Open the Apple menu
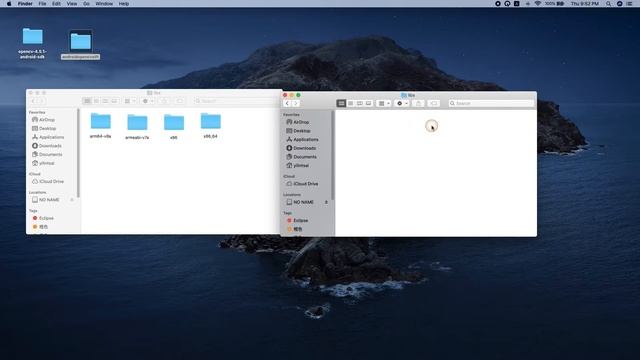This screenshot has width=640, height=360. 9,4
